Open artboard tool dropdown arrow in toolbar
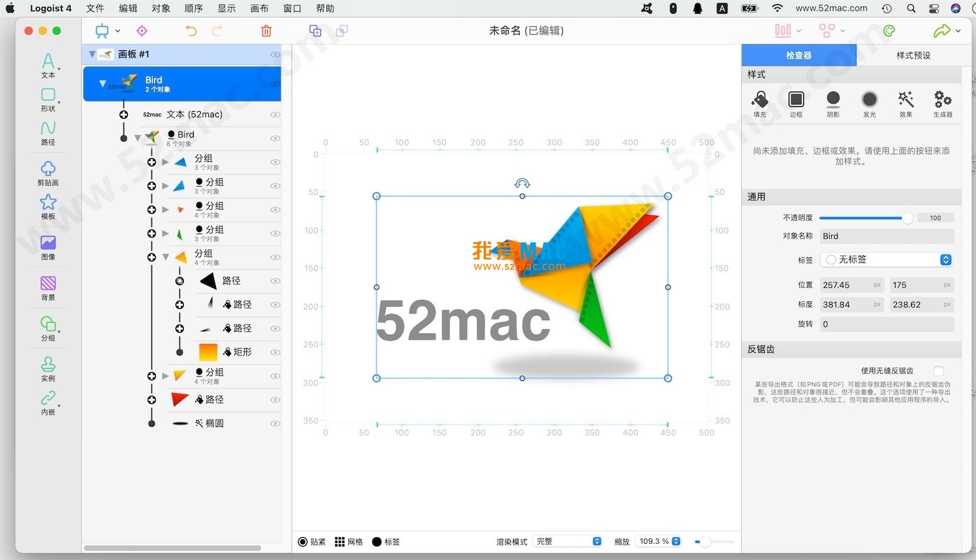 [117, 31]
